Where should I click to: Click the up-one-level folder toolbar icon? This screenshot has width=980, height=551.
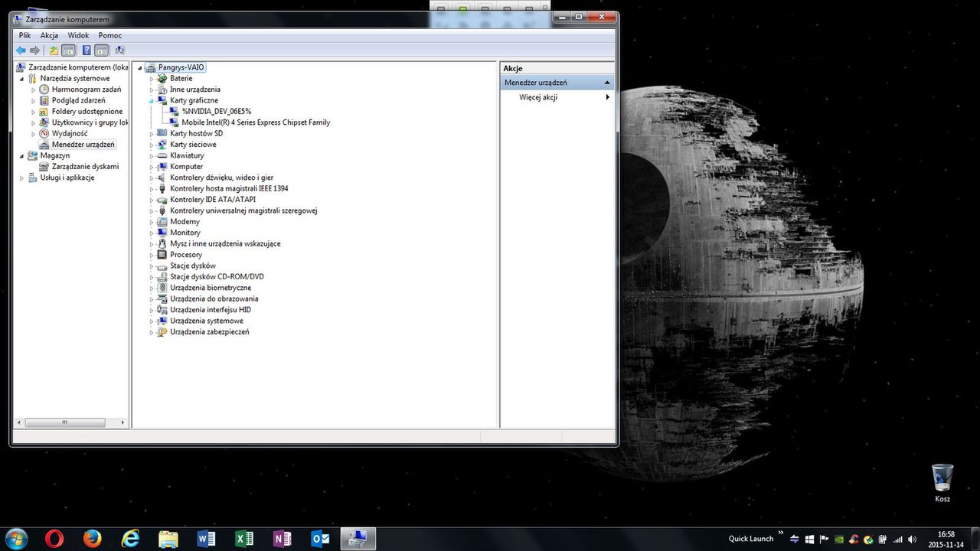click(54, 51)
